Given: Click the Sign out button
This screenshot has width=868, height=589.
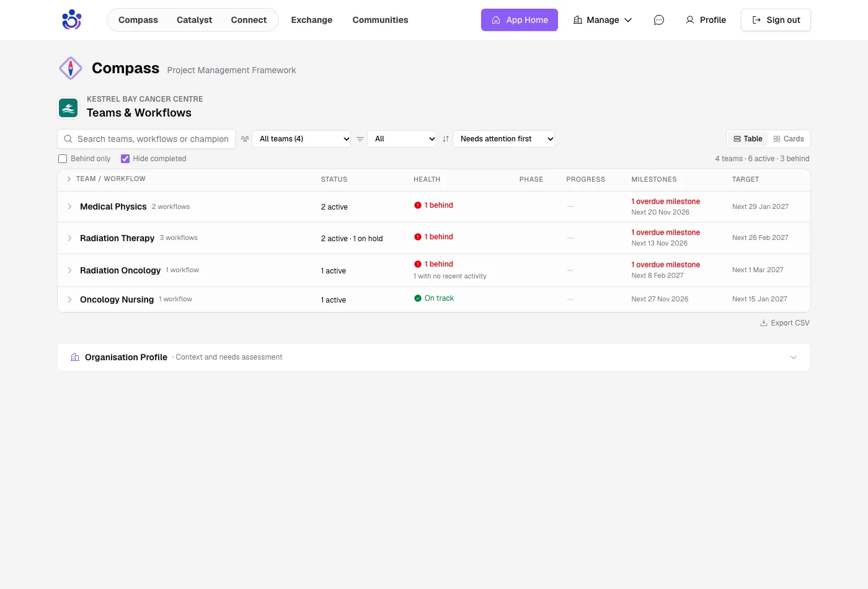Looking at the screenshot, I should [x=776, y=20].
